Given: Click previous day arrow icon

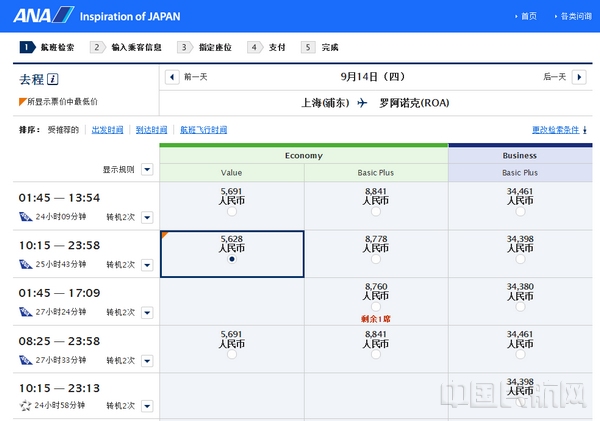Looking at the screenshot, I should point(171,77).
